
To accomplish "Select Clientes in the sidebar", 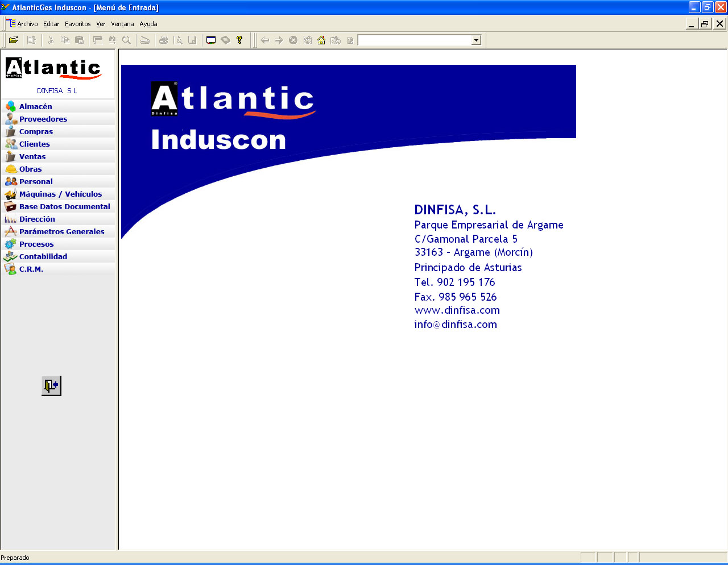I will click(x=58, y=144).
